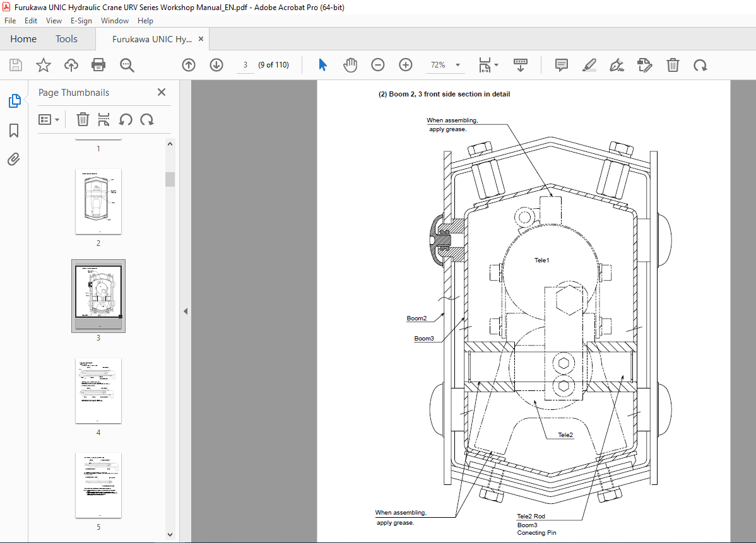The image size is (756, 543).
Task: Close the Page Thumbnails panel
Action: tap(162, 92)
